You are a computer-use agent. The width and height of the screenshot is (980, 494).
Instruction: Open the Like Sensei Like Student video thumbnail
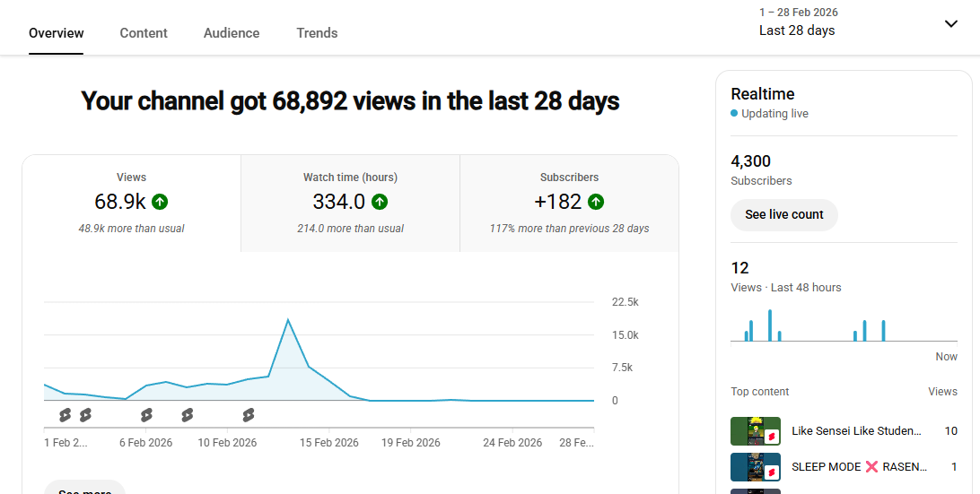pos(755,431)
